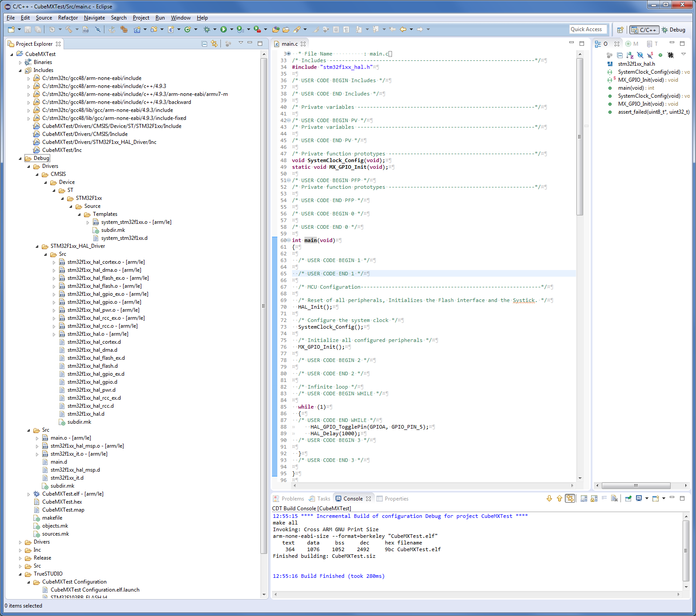Toggle Hide Fields in Outline view
This screenshot has width=696, height=616.
640,55
